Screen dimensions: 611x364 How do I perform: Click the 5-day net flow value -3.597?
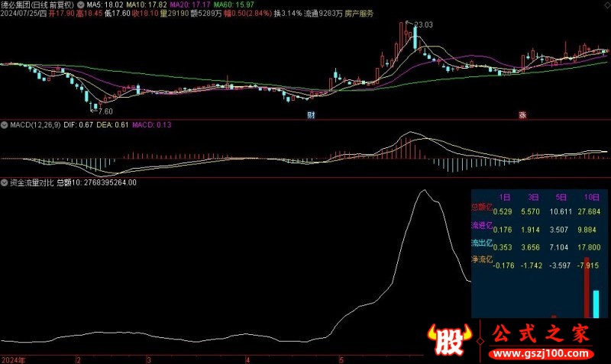click(x=559, y=266)
